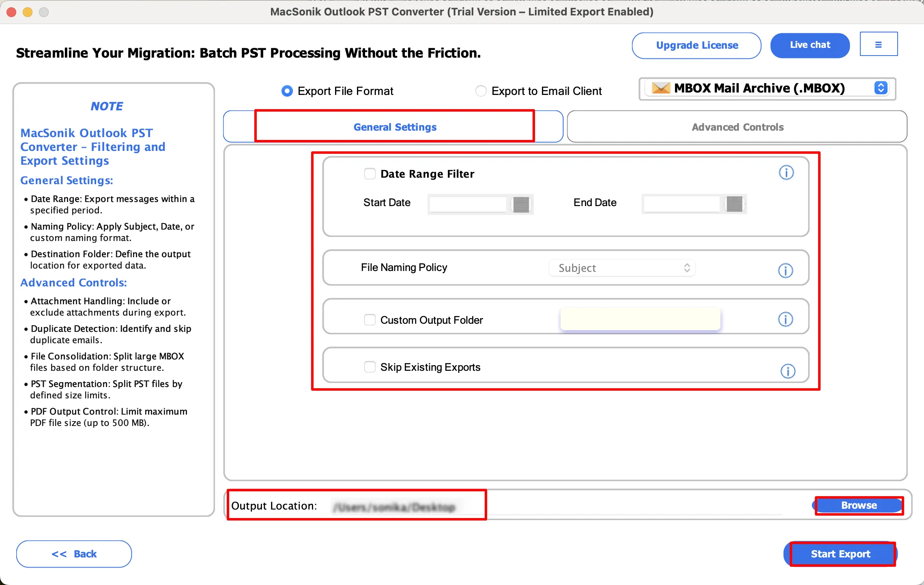The width and height of the screenshot is (924, 585).
Task: Choose Export to Email Client option
Action: 481,91
